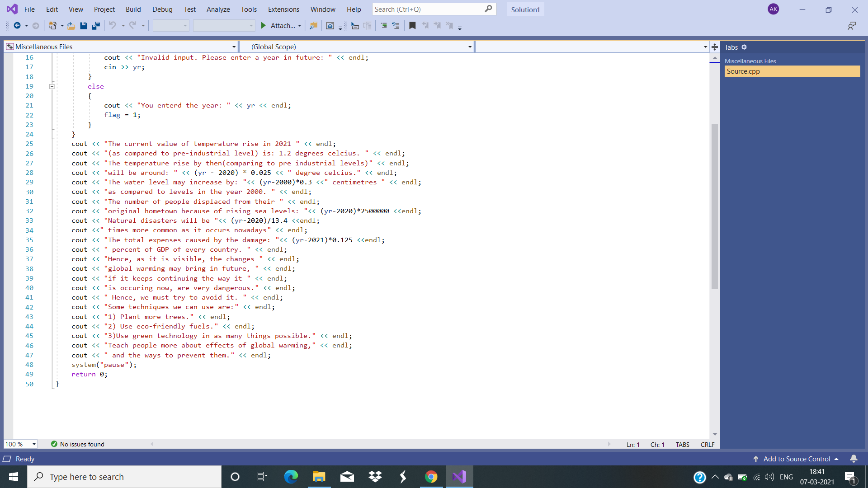
Task: Open the Debug menu
Action: [162, 9]
